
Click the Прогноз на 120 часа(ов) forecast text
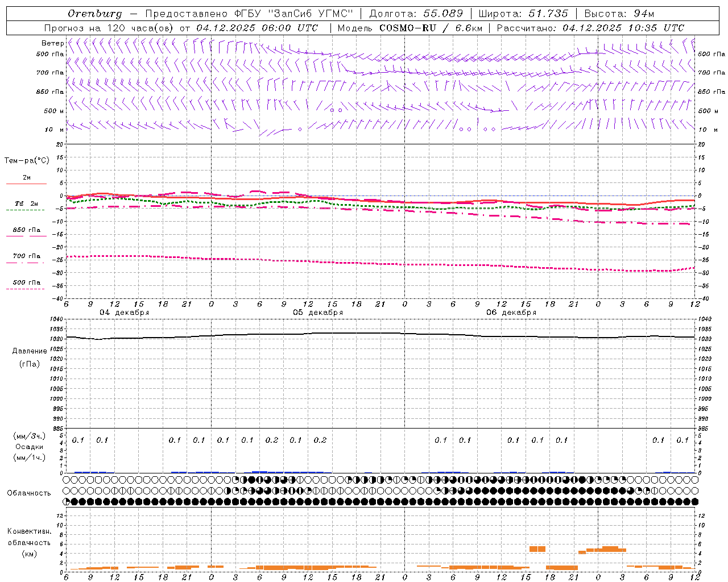pos(110,28)
